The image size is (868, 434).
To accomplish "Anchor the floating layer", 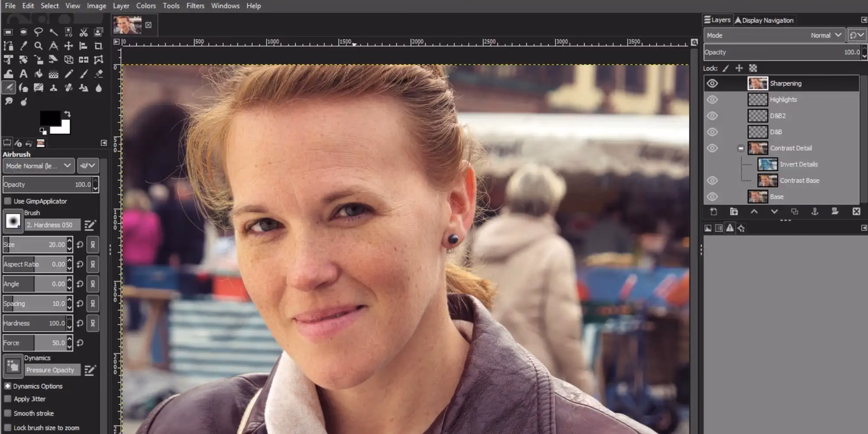I will (x=815, y=212).
